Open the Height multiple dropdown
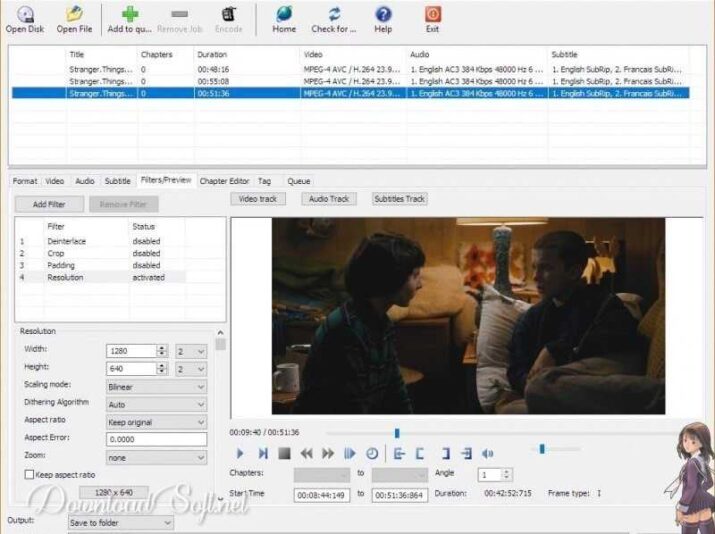 click(x=191, y=369)
